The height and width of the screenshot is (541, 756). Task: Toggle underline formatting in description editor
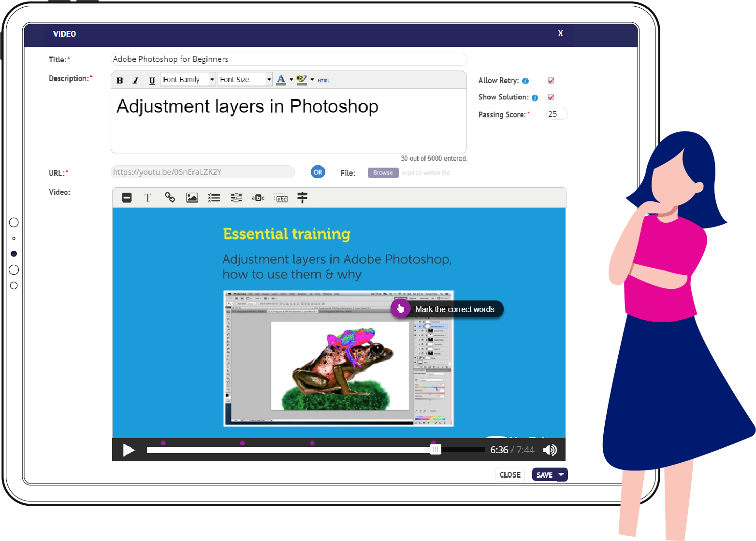pyautogui.click(x=152, y=80)
